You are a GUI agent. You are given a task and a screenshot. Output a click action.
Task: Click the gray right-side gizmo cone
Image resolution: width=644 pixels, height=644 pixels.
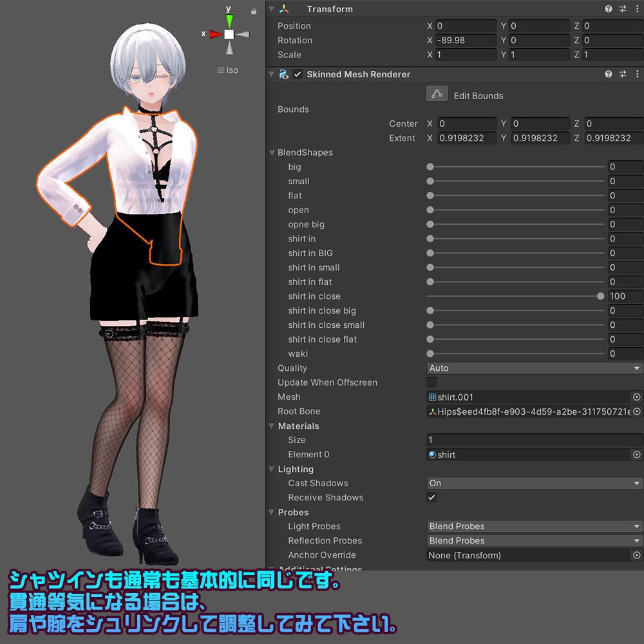tap(243, 34)
